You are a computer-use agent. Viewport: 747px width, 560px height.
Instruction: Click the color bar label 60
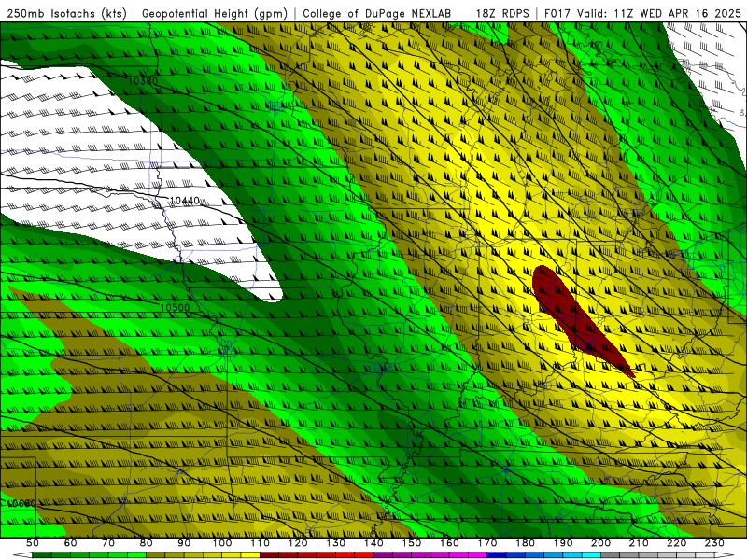[x=71, y=543]
